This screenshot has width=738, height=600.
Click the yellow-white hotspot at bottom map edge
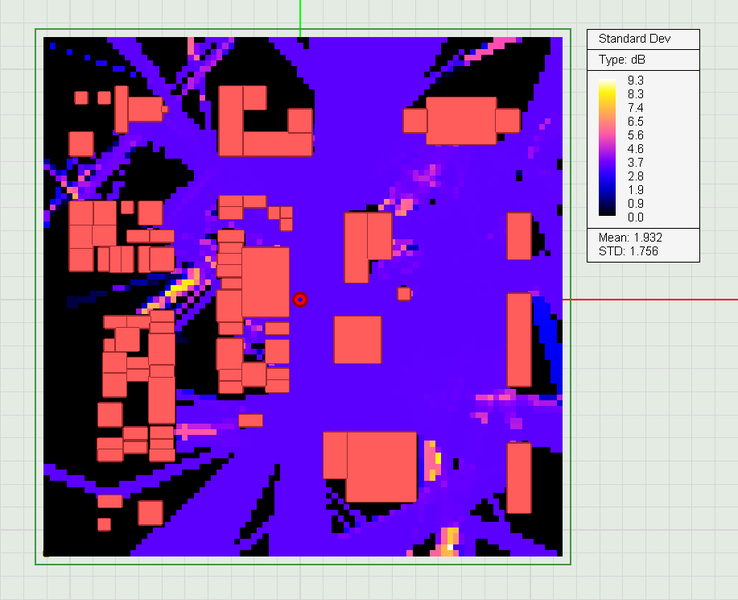coord(449,542)
